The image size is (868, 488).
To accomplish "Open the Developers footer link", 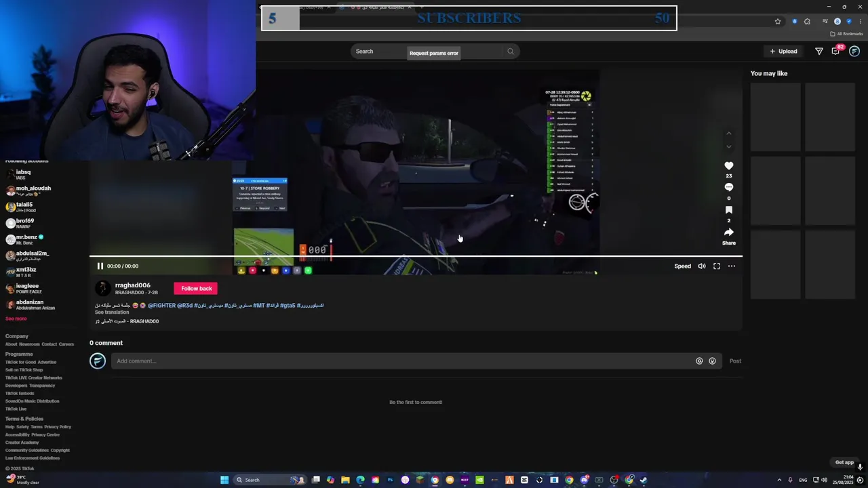I will [16, 386].
